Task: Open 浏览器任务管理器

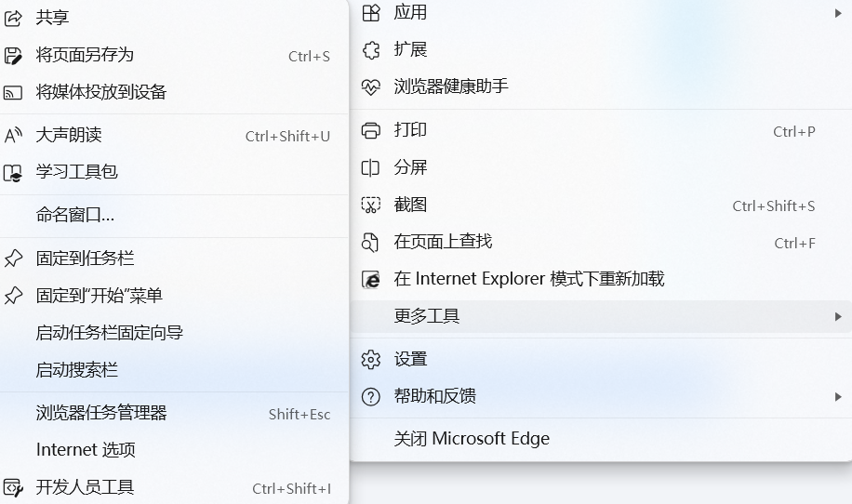Action: (174, 413)
